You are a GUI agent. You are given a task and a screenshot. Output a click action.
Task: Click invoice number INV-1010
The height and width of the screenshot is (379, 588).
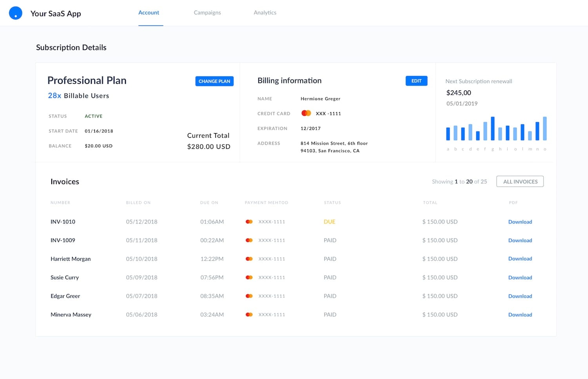63,222
